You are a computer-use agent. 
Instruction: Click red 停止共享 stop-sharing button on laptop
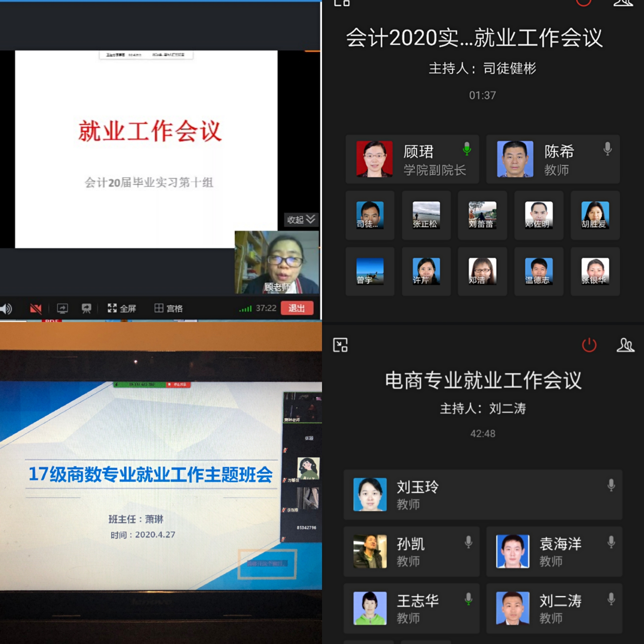click(x=178, y=385)
